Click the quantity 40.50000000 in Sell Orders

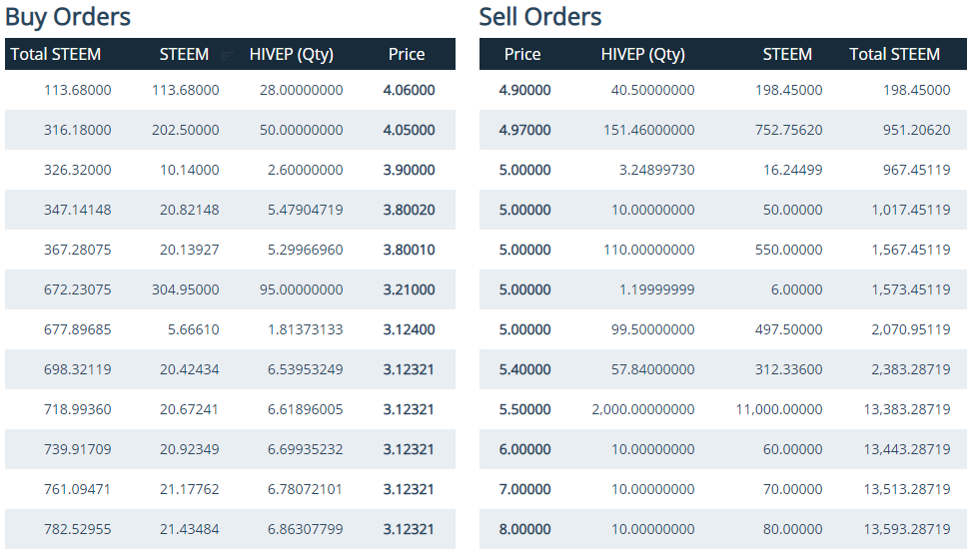coord(652,90)
